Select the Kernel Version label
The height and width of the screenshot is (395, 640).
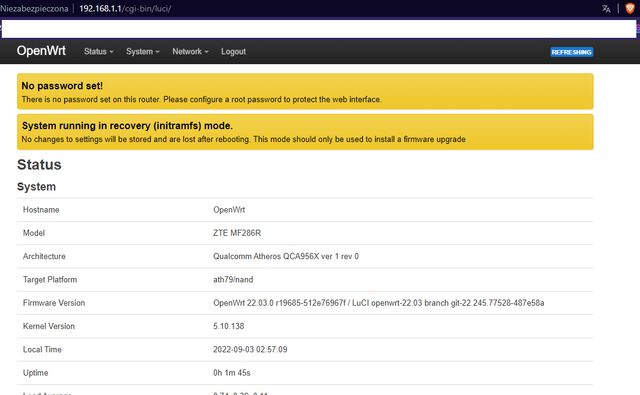tap(49, 326)
